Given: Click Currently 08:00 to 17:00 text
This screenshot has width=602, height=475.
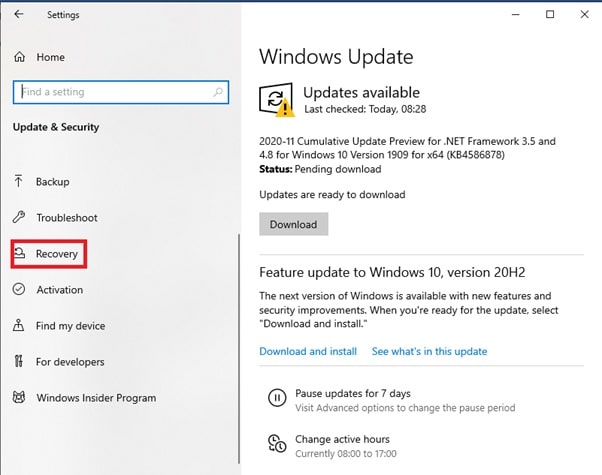Looking at the screenshot, I should point(346,454).
